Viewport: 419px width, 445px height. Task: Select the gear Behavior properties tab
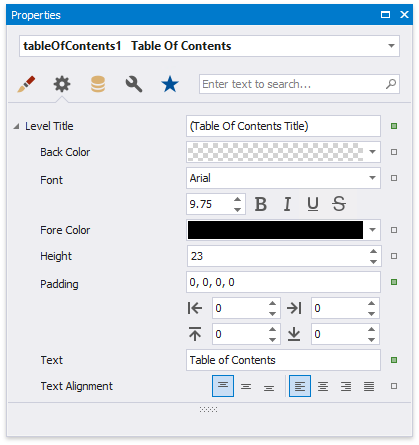coord(62,84)
